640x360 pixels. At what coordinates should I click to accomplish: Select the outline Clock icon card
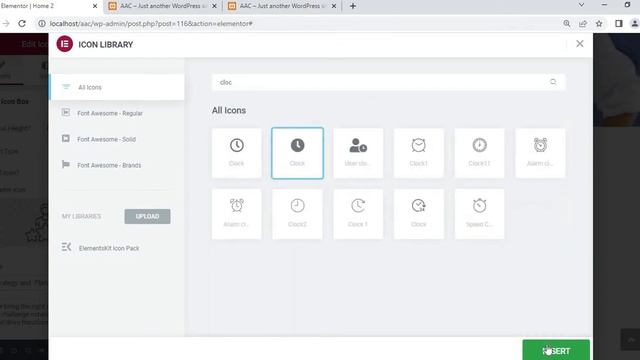pyautogui.click(x=236, y=153)
